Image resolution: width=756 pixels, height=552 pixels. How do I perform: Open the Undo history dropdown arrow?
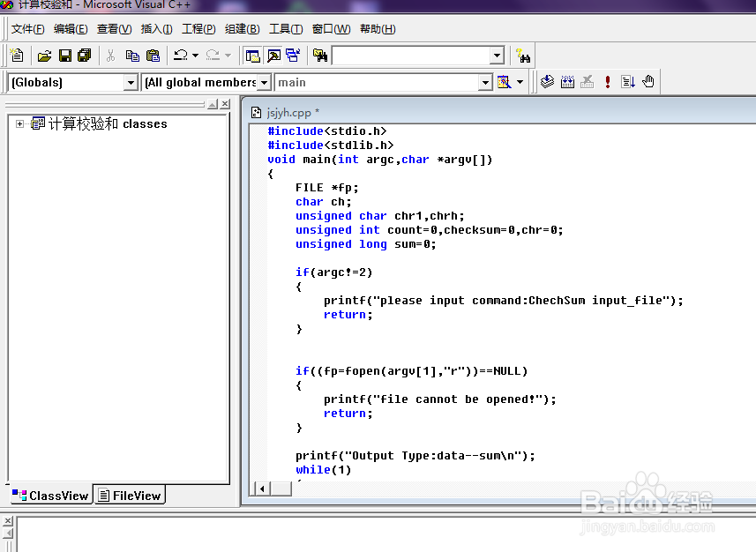tap(195, 56)
